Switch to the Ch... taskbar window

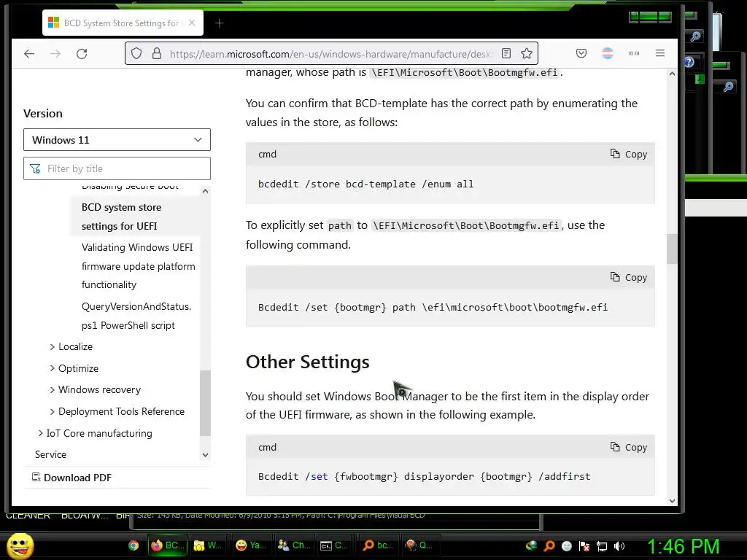coord(294,545)
